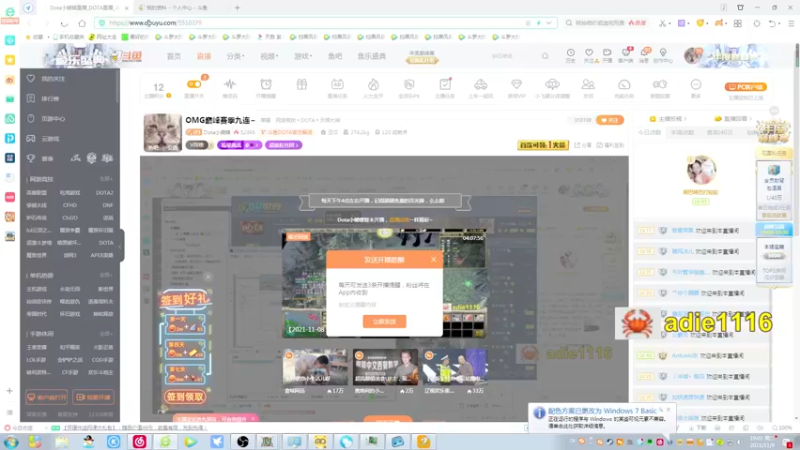Click the Windows Start button
Screen dimensions: 800x450
point(10,442)
